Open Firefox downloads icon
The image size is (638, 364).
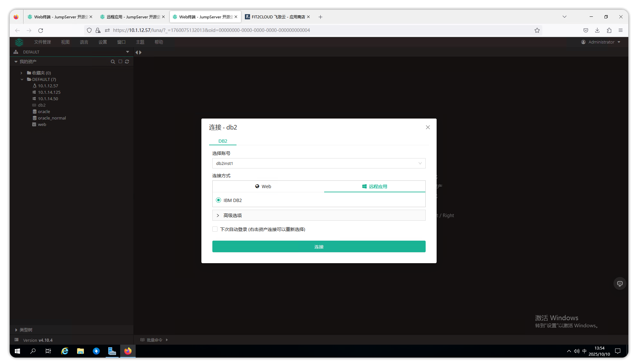[x=597, y=30]
